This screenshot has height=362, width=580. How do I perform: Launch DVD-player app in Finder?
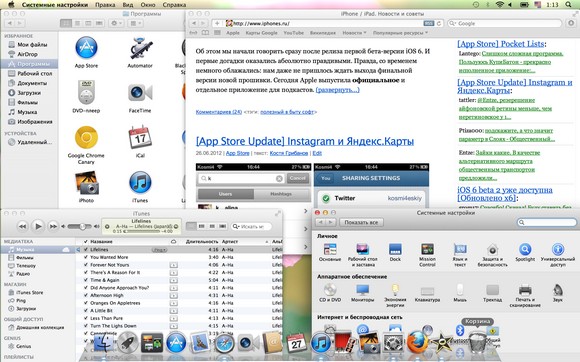click(86, 92)
